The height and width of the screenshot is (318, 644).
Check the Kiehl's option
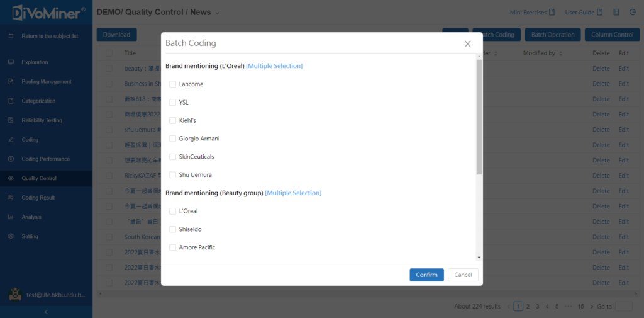172,120
